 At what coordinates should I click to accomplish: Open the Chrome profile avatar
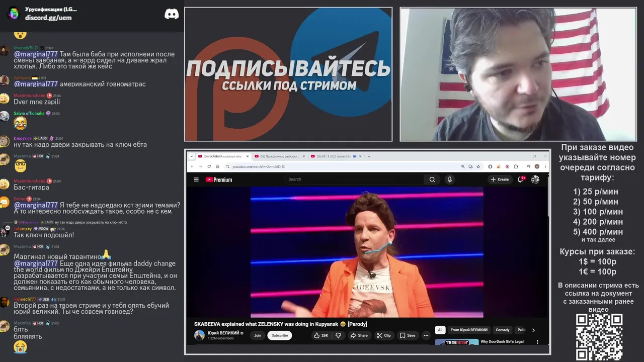(537, 166)
